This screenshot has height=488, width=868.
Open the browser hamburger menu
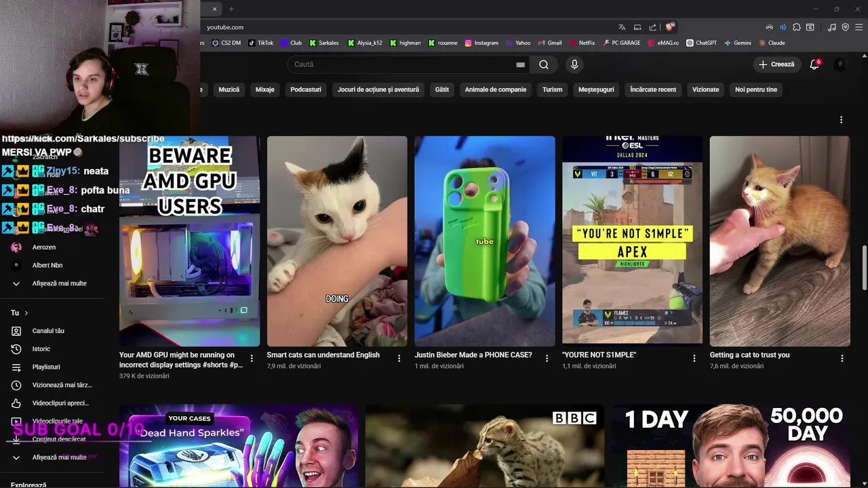click(x=858, y=27)
